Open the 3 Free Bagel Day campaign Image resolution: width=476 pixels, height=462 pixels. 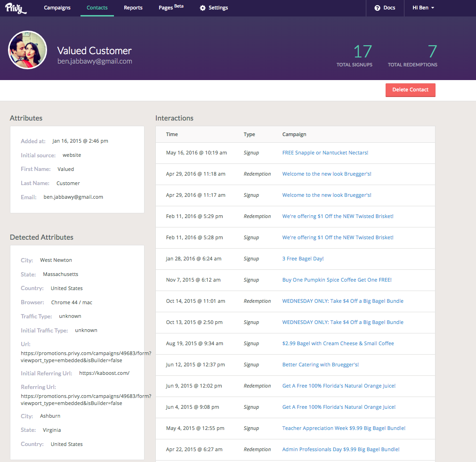point(303,259)
